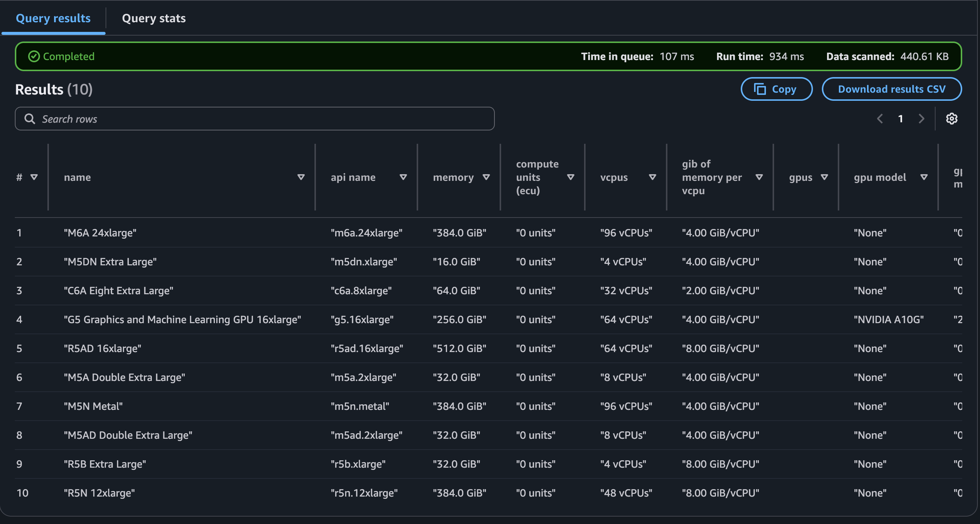Select the Query results tab
The image size is (980, 524).
coord(53,18)
